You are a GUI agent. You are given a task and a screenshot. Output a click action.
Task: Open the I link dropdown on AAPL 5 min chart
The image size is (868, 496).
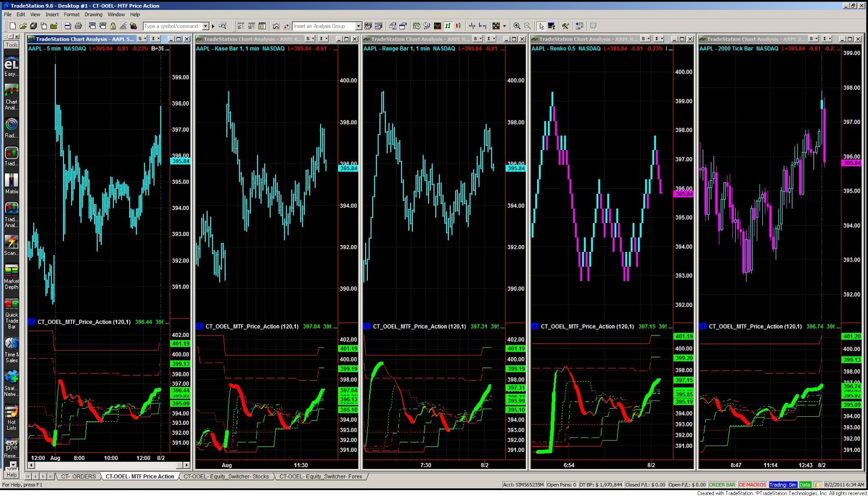coord(155,39)
